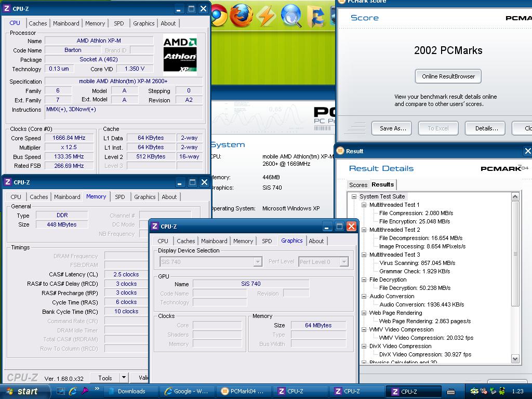
Task: Click the Core Speed 1666.84 MHz field
Action: (x=69, y=138)
